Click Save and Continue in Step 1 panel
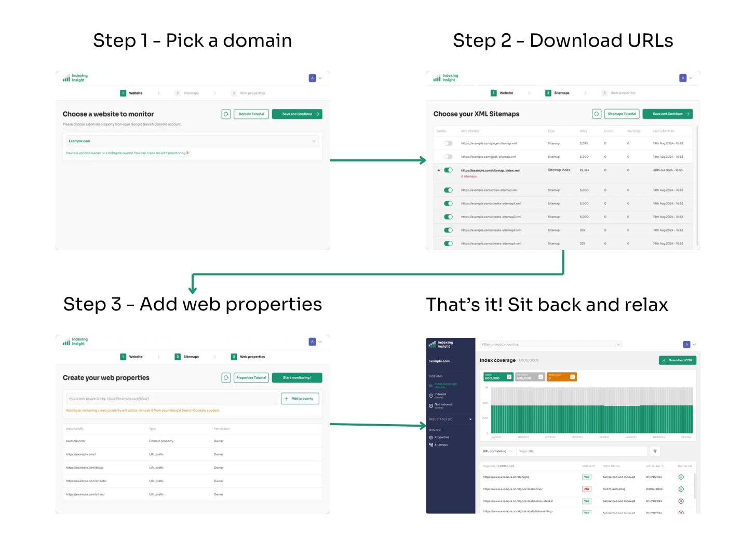This screenshot has width=756, height=544. [297, 114]
